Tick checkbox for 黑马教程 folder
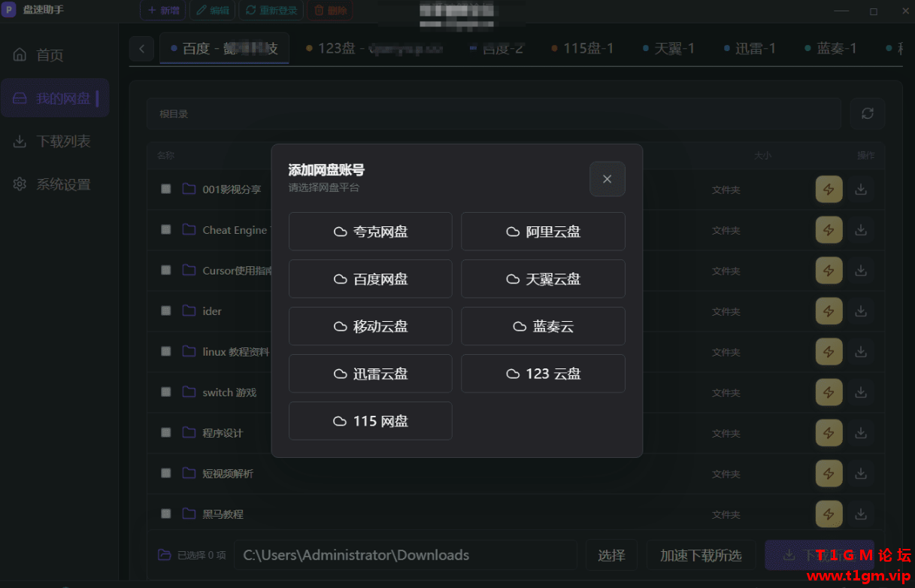Viewport: 915px width, 588px height. pyautogui.click(x=166, y=514)
